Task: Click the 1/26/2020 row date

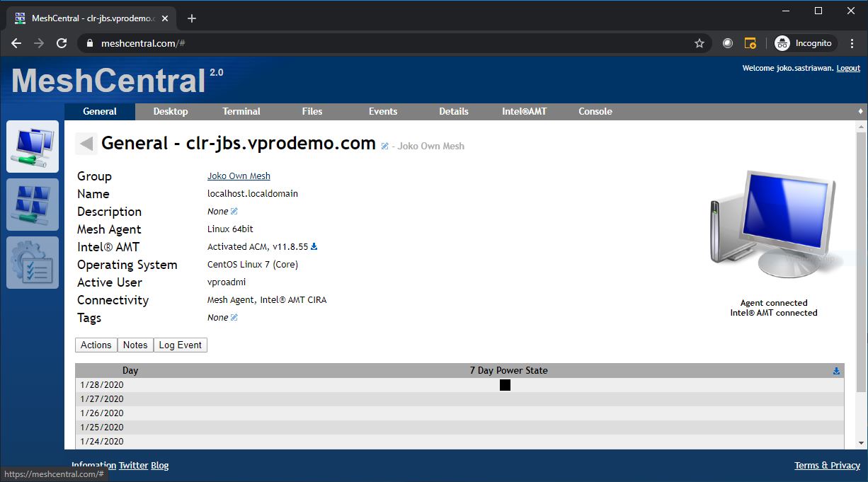Action: point(102,413)
